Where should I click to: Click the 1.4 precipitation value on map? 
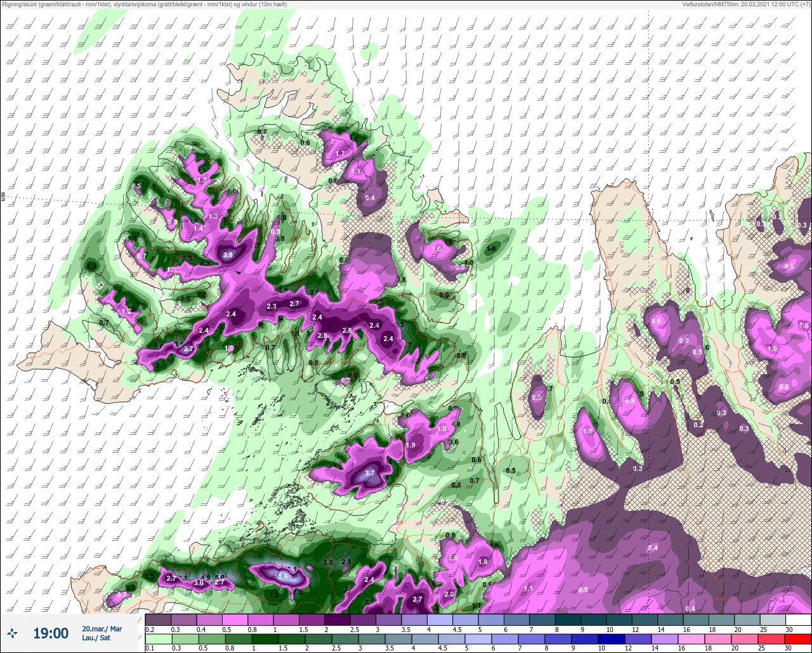(198, 228)
